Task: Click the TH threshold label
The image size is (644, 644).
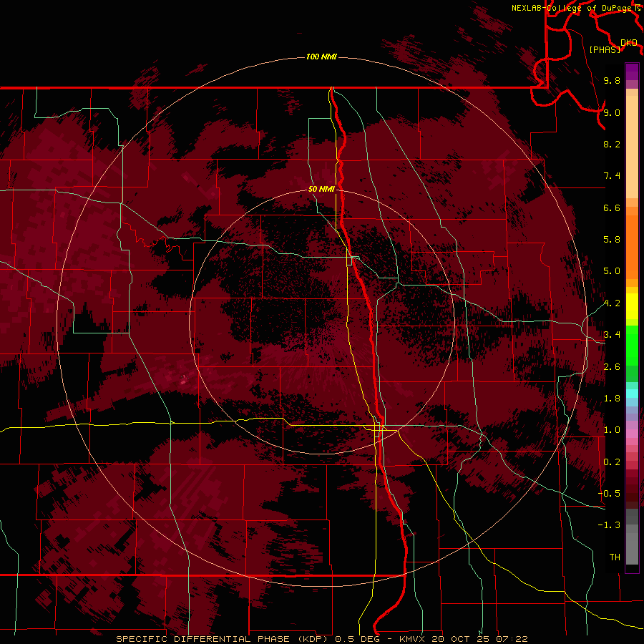Action: 615,557
